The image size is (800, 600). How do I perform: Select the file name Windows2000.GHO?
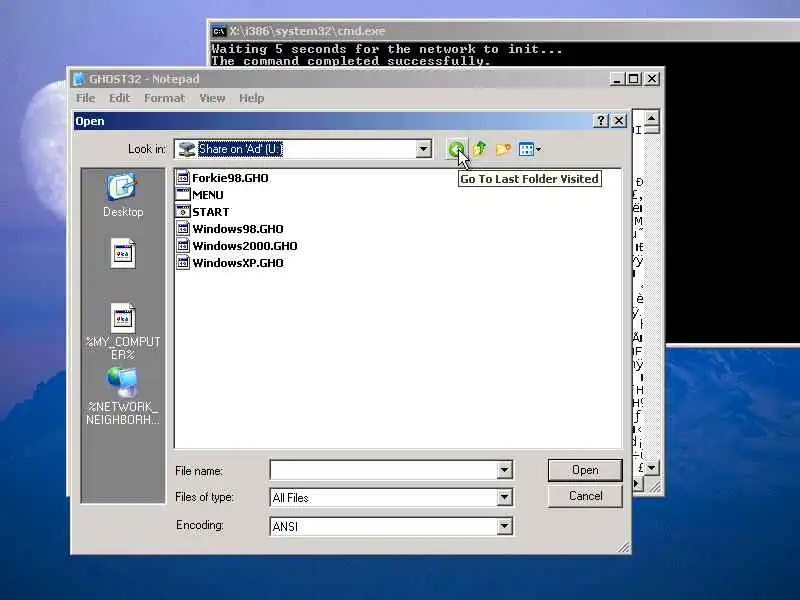(x=245, y=246)
